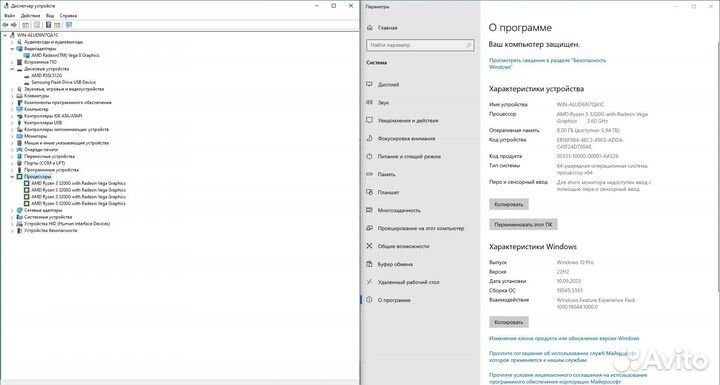Select Samsung Flash Drive USB Device

coord(63,82)
